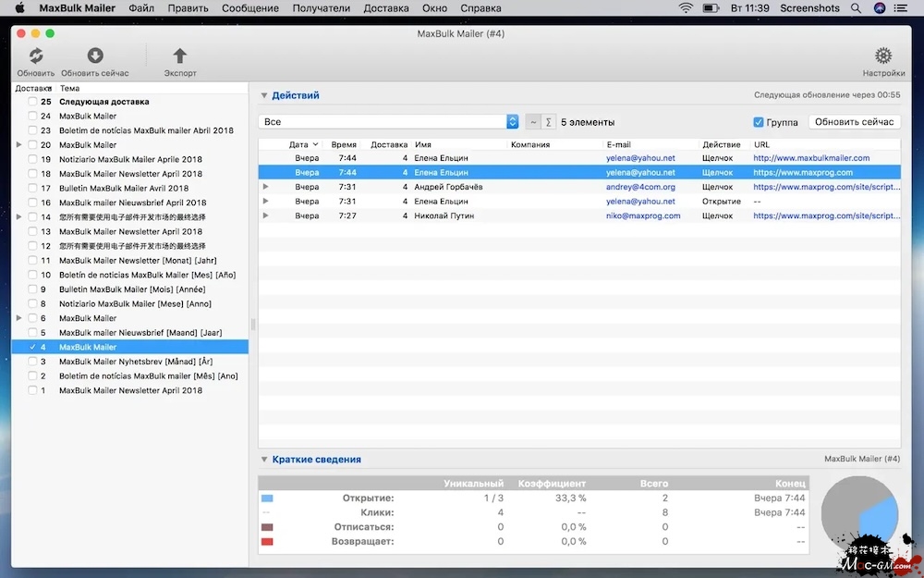
Task: Open Настройки gear icon in toolbar
Action: 883,56
